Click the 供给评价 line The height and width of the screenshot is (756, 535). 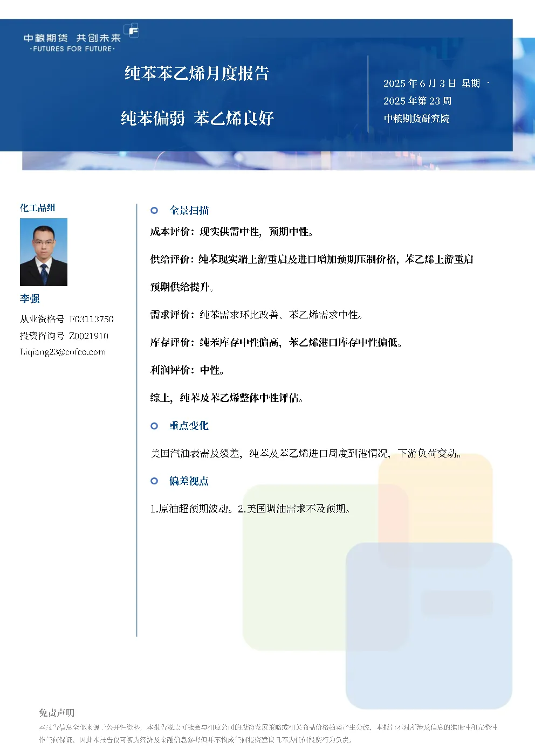pos(312,259)
